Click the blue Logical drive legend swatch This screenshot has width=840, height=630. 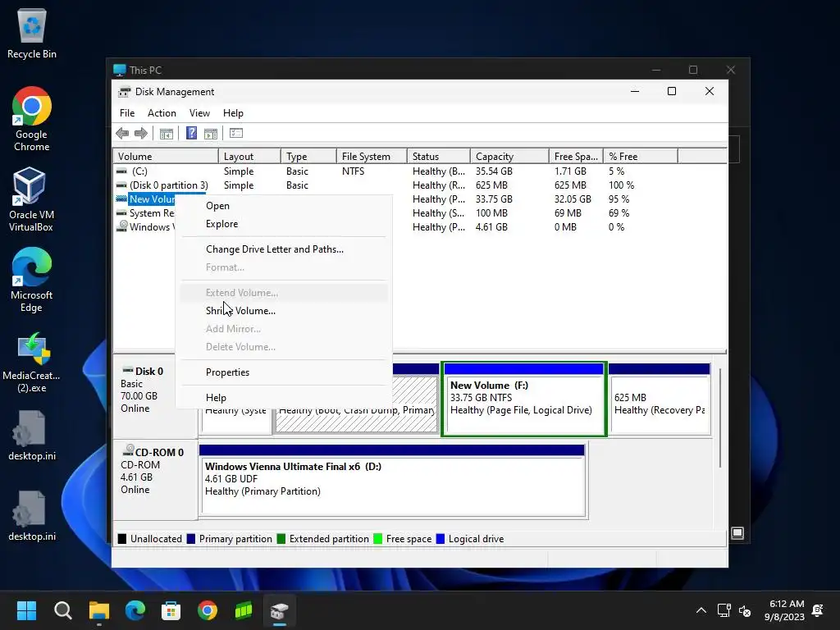click(441, 539)
